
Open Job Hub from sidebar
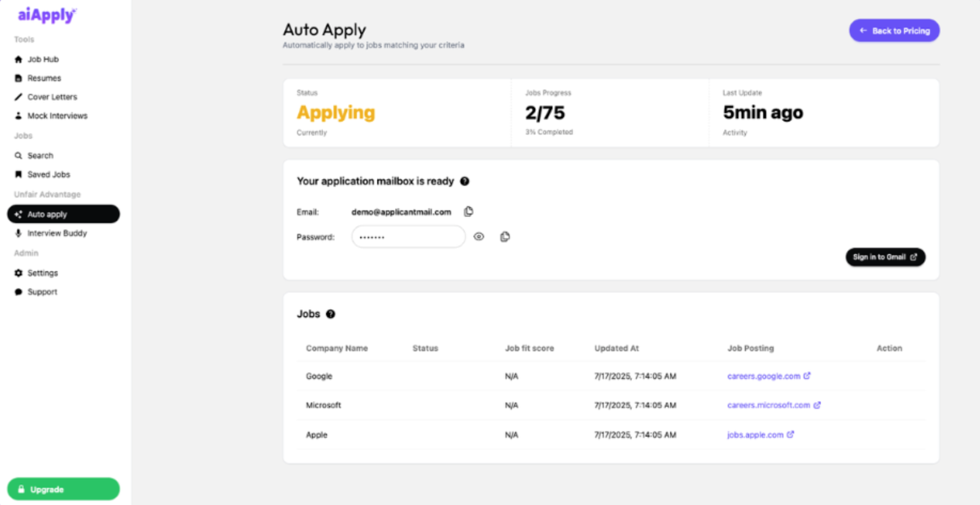point(43,59)
